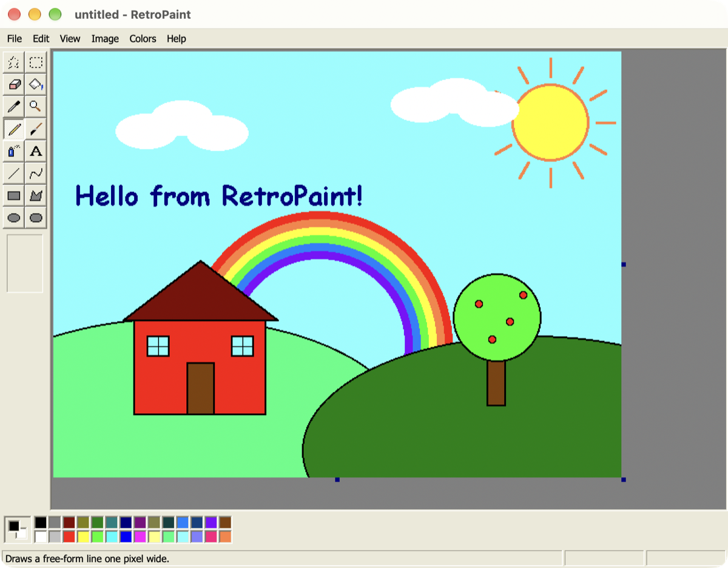Viewport: 728px width, 568px height.
Task: Click the black foreground color indicator
Action: click(13, 526)
